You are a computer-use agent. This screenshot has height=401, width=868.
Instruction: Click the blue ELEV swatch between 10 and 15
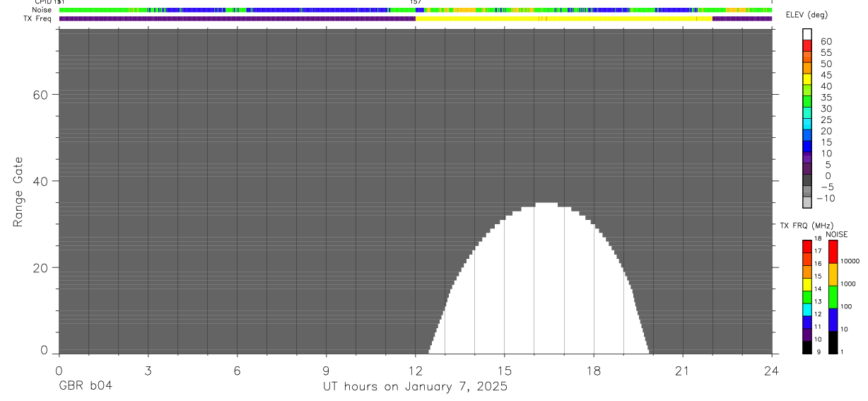pos(807,146)
